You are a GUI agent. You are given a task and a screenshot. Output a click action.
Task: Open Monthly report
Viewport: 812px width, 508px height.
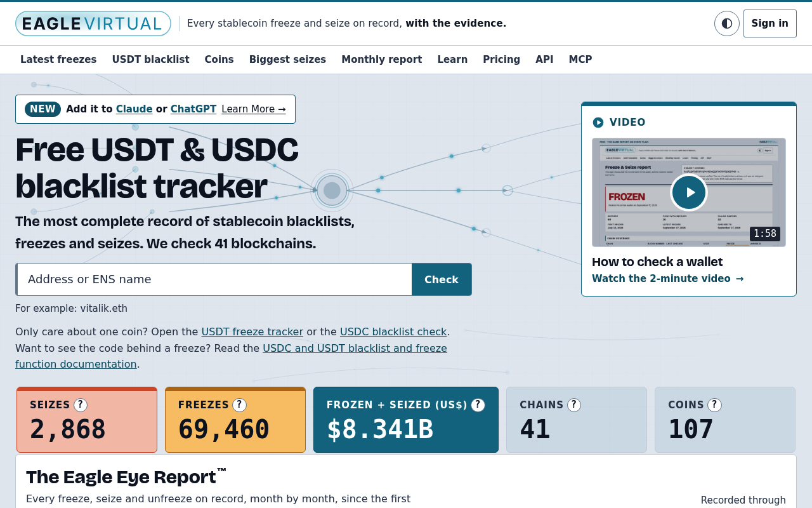click(382, 60)
